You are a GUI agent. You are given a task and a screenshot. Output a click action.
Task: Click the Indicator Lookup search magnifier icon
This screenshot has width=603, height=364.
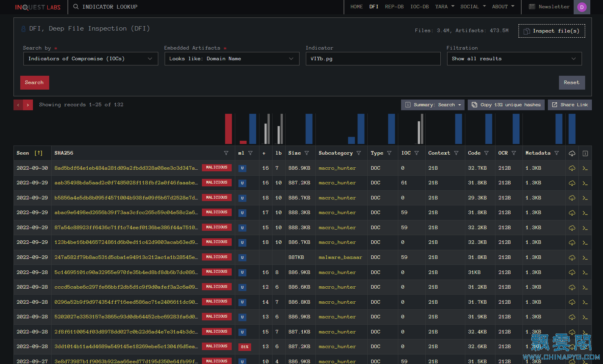click(76, 7)
